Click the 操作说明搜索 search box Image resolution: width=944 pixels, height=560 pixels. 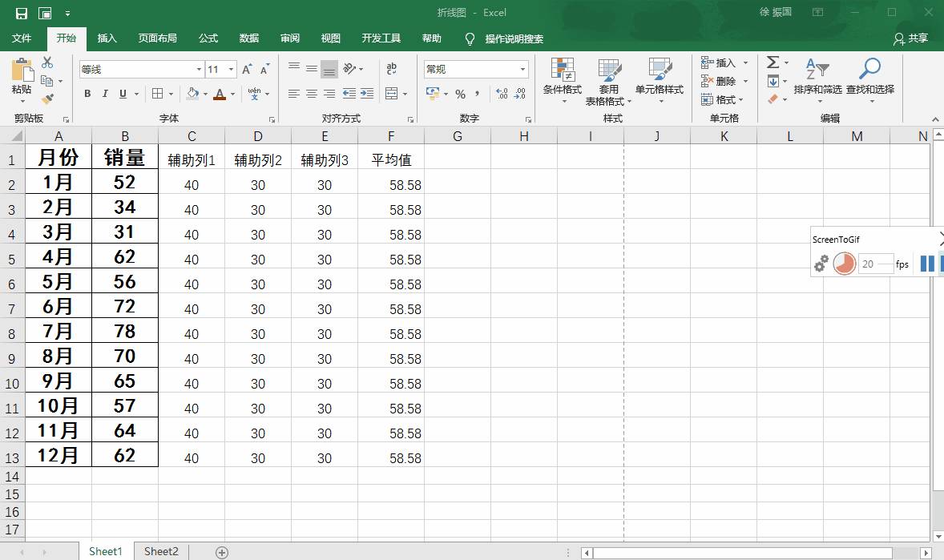pyautogui.click(x=514, y=38)
